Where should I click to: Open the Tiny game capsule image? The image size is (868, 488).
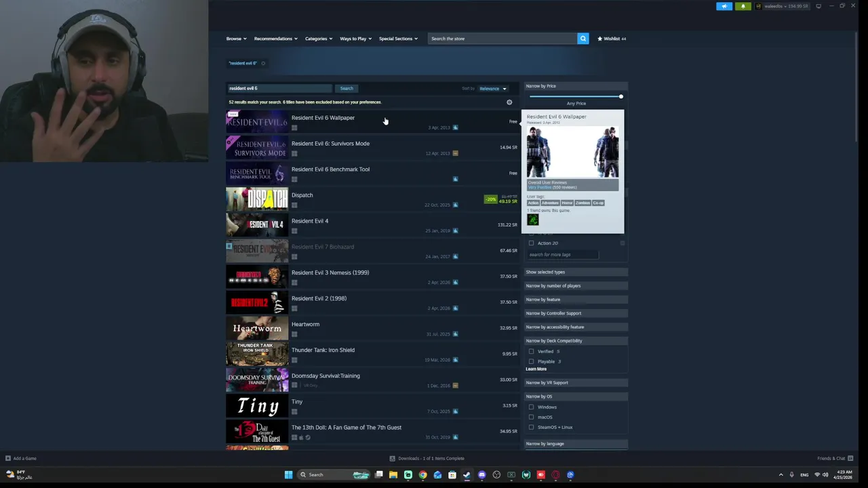[x=257, y=405]
